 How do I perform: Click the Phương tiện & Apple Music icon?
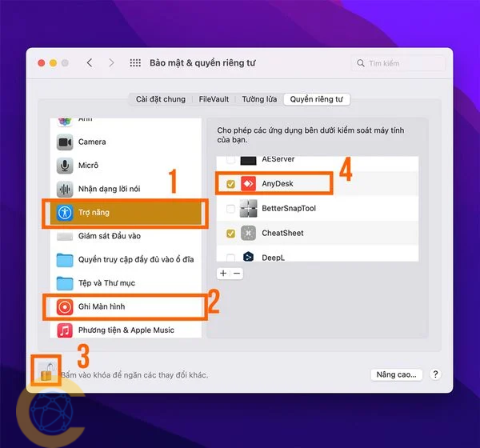pos(65,330)
